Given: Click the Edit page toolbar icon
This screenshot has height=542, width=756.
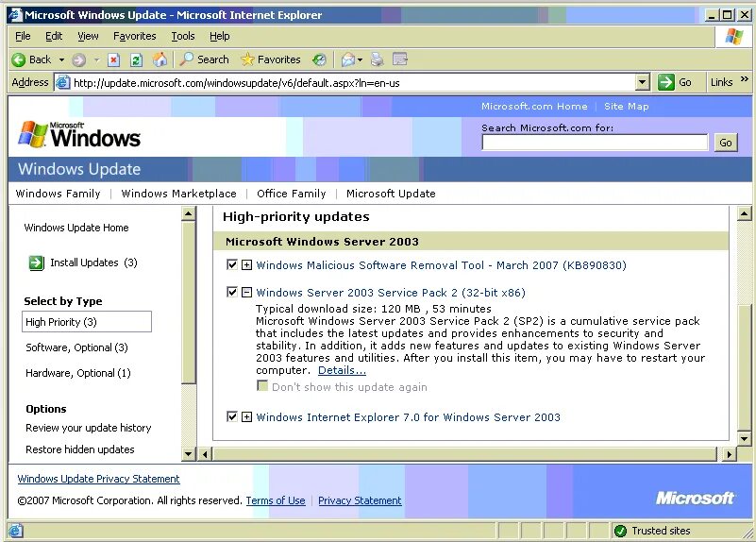Looking at the screenshot, I should tap(400, 59).
